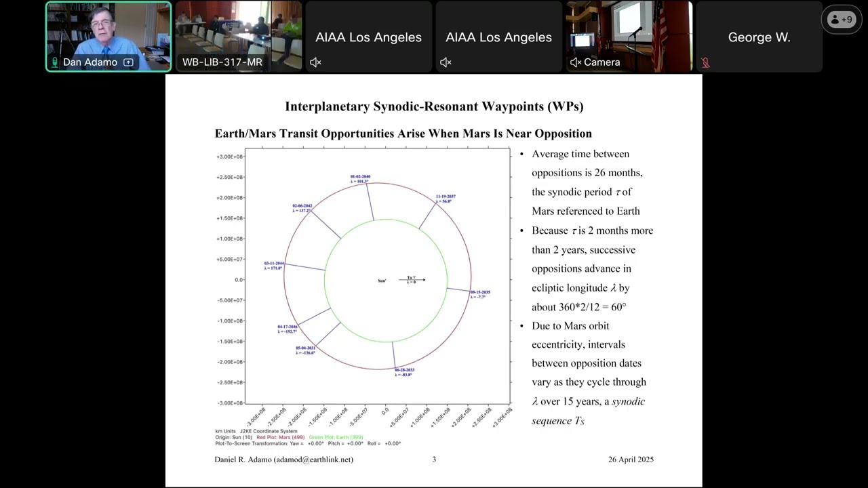Click the muted speaker icon on first AIAA Los Angeles tile
The image size is (868, 488).
[x=315, y=62]
